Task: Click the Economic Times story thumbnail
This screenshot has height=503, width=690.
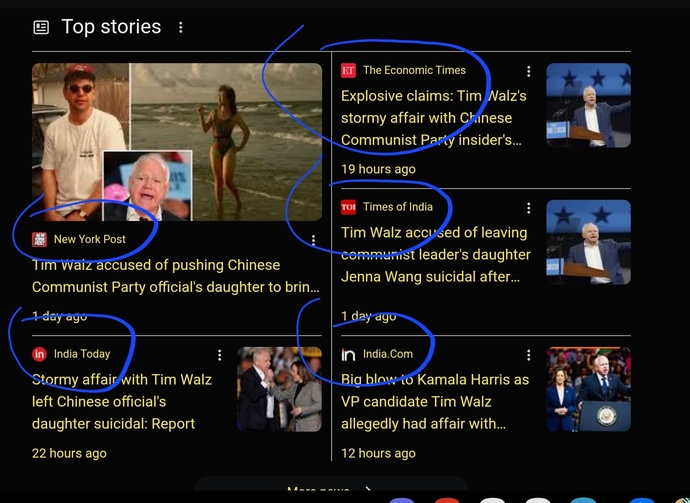Action: coord(588,105)
